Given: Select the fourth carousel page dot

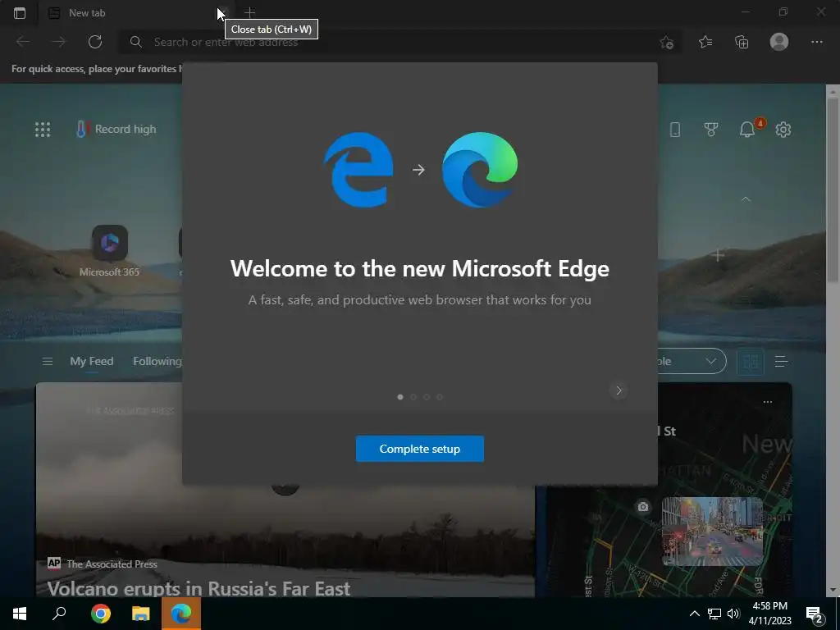Looking at the screenshot, I should click(x=440, y=397).
